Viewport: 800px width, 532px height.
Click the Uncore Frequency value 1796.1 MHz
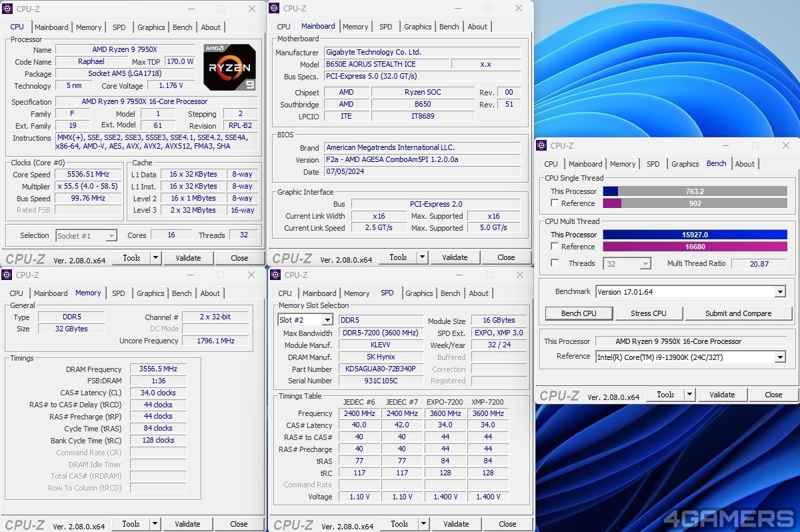[x=215, y=341]
